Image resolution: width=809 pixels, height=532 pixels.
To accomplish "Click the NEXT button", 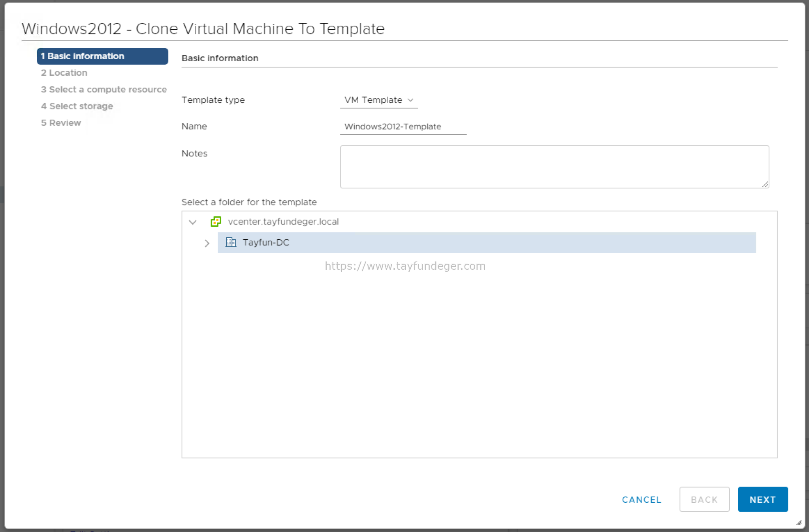I will pyautogui.click(x=763, y=500).
